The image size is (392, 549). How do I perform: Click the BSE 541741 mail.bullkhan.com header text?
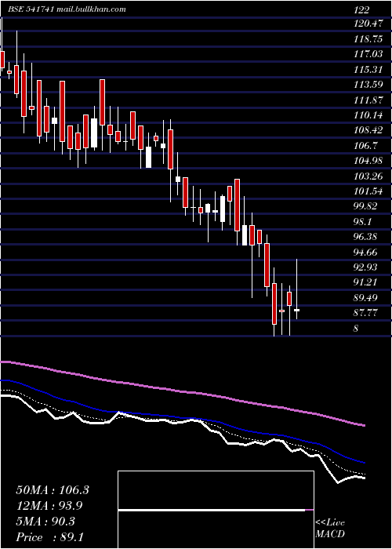point(67,9)
